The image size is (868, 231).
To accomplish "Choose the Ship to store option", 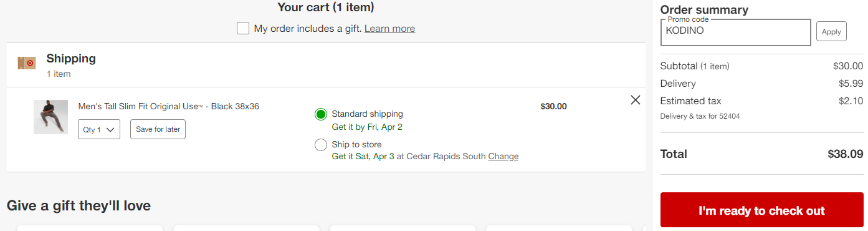I will 321,145.
